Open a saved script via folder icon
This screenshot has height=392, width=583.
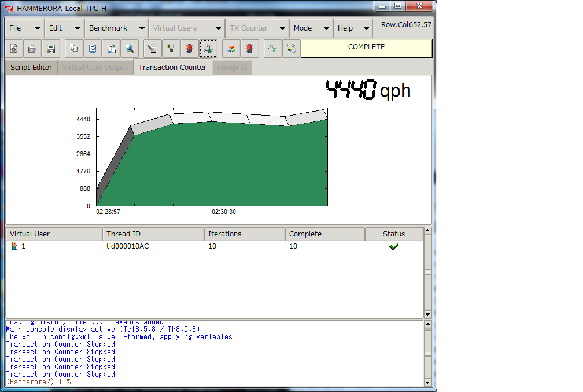coord(32,49)
